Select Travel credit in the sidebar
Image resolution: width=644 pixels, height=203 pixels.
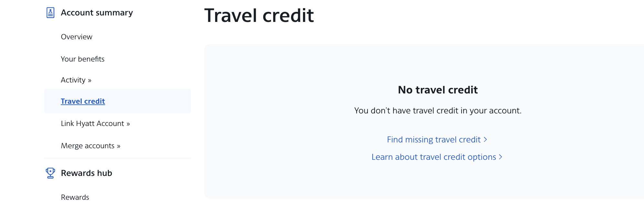point(83,101)
